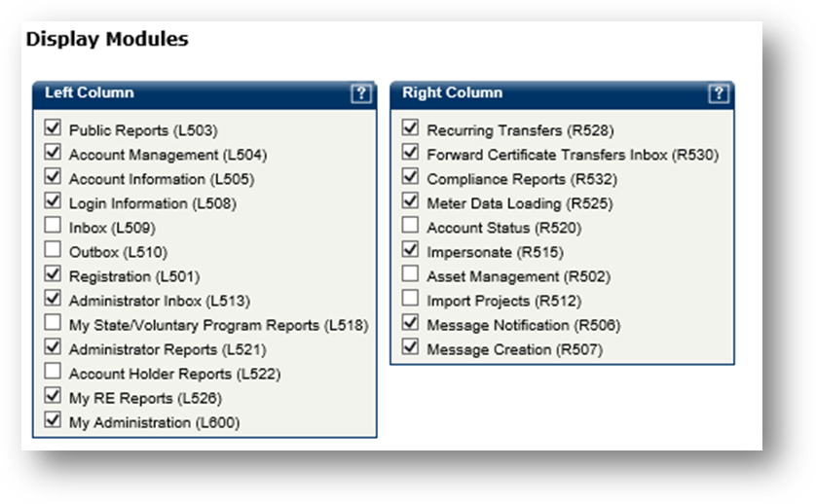This screenshot has height=504, width=816.
Task: Disable Account Management (L504) module
Action: 53,153
